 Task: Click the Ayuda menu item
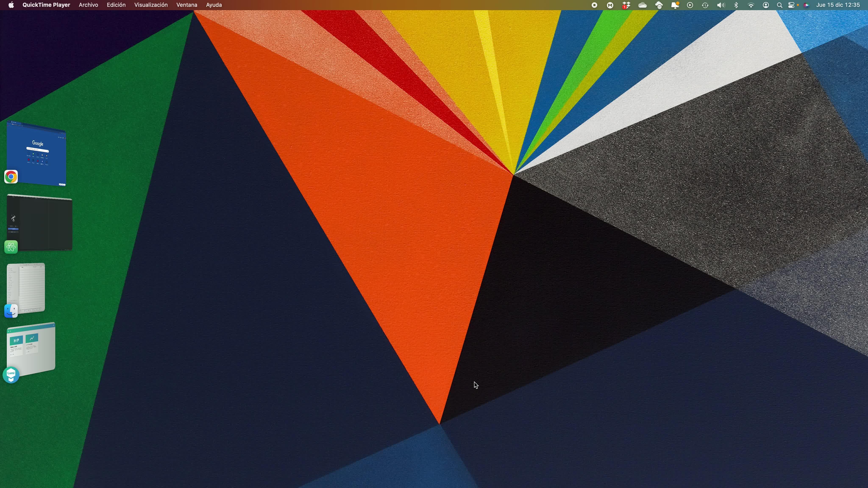point(214,5)
